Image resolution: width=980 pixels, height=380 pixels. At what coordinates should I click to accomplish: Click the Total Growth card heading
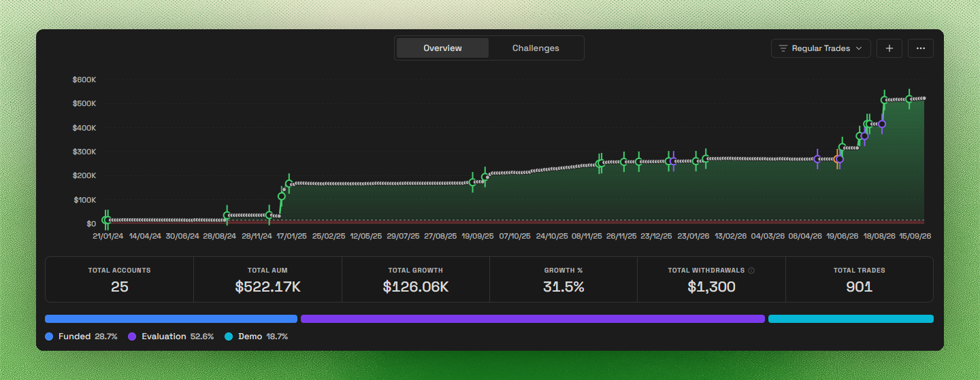[x=416, y=271]
